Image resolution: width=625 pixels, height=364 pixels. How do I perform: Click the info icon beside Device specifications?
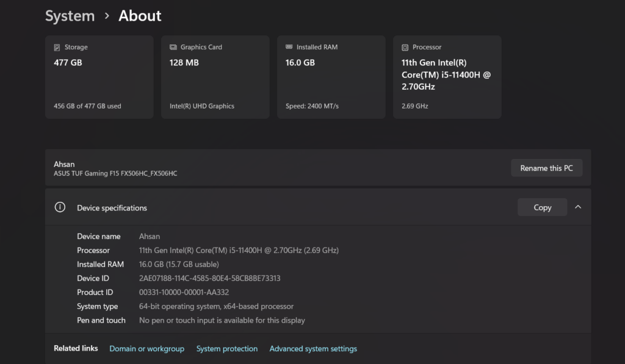click(60, 207)
